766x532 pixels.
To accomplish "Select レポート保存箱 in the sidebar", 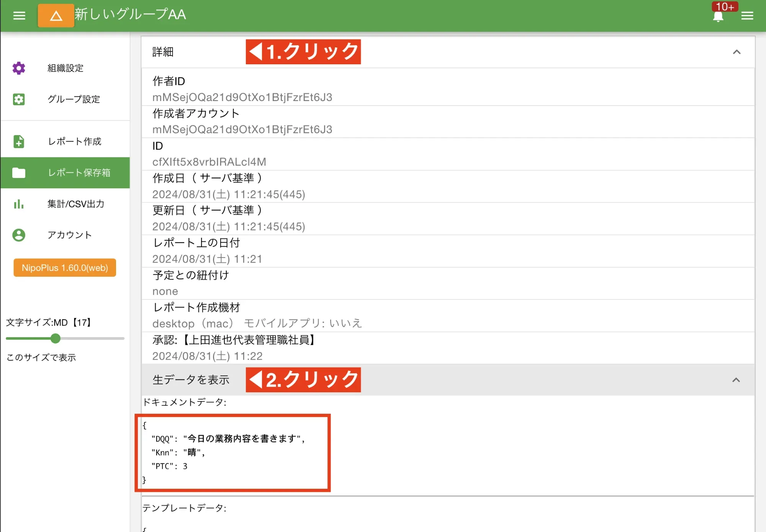I will (x=79, y=173).
